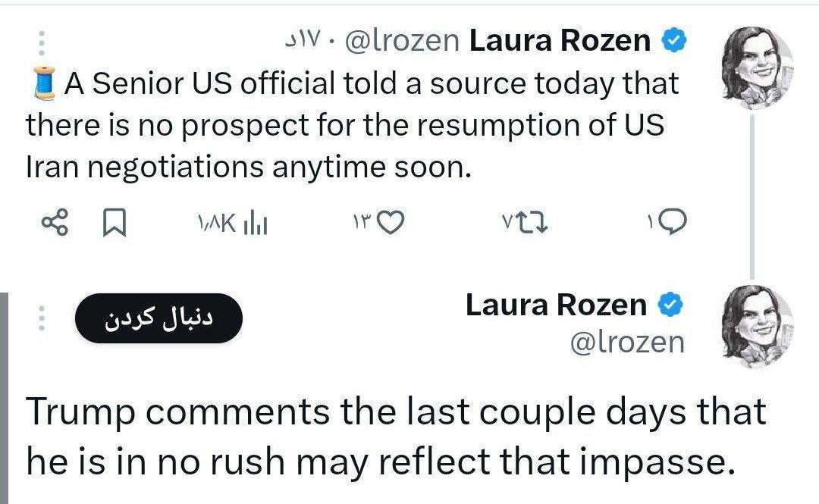The height and width of the screenshot is (504, 819).
Task: Like the first tweet with the heart icon
Action: pos(391,222)
